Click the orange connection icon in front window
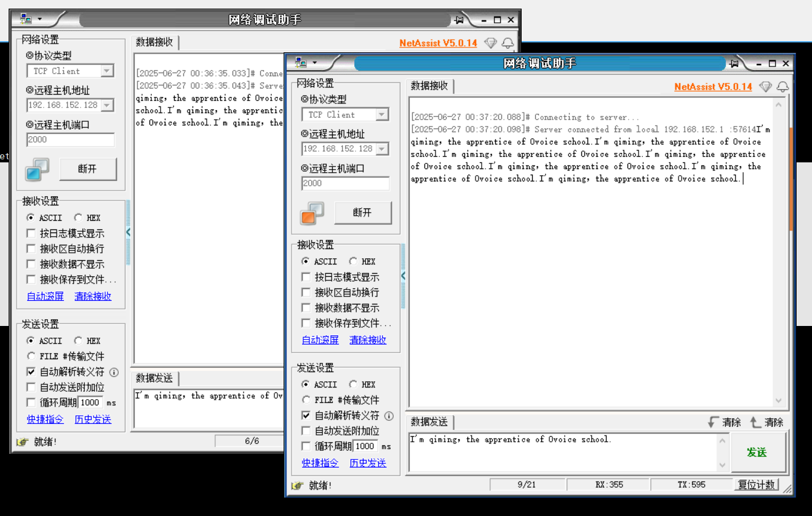This screenshot has width=812, height=516. point(312,213)
